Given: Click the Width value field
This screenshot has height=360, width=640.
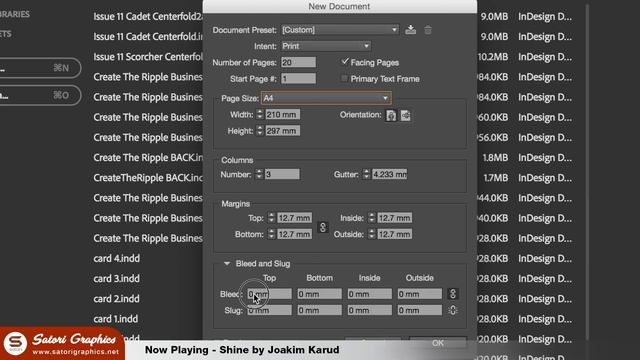Looking at the screenshot, I should pyautogui.click(x=282, y=115).
